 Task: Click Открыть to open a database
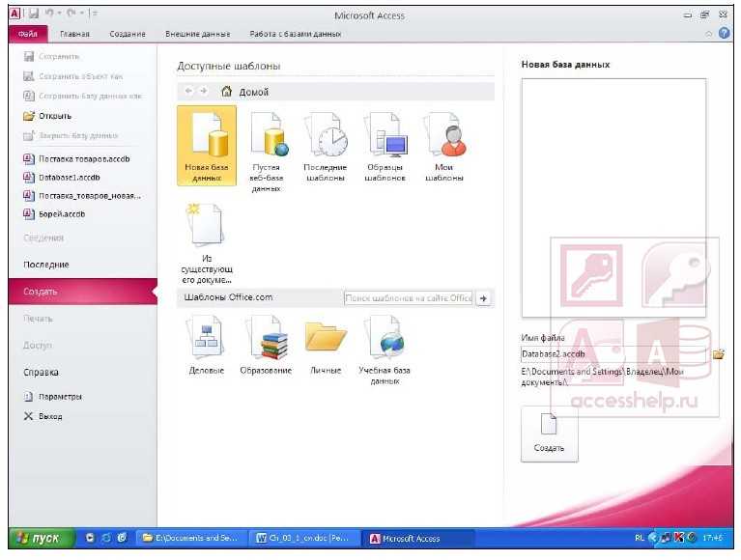47,116
